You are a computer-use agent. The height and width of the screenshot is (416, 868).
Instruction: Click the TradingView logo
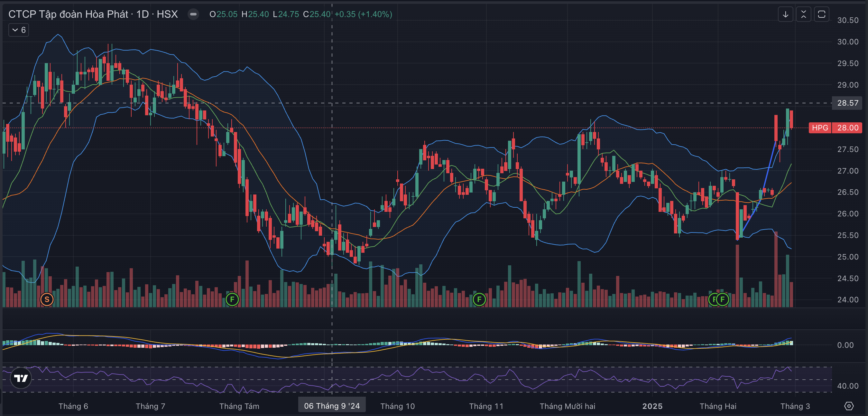tap(21, 378)
